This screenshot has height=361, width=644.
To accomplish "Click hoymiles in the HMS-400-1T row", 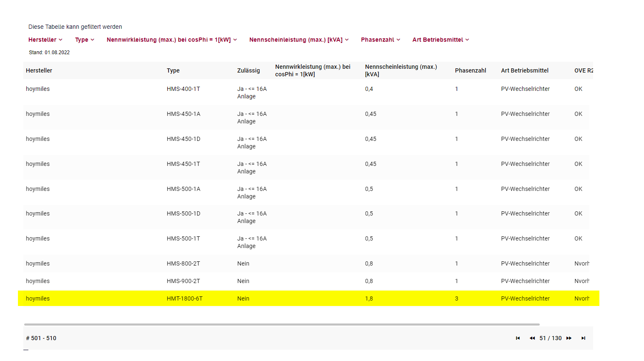I will point(38,89).
